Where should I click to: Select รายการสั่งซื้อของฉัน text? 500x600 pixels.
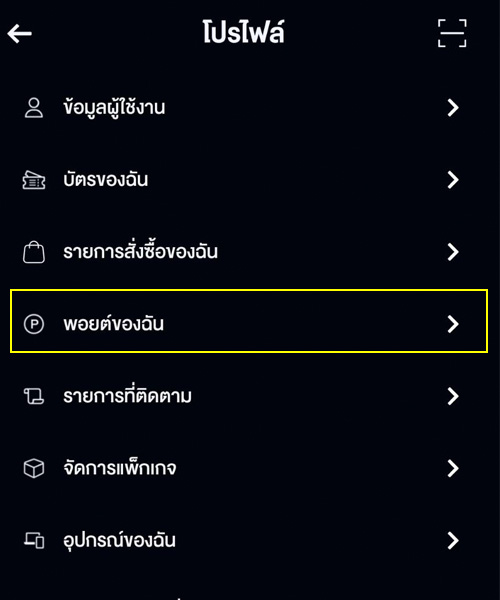point(140,252)
